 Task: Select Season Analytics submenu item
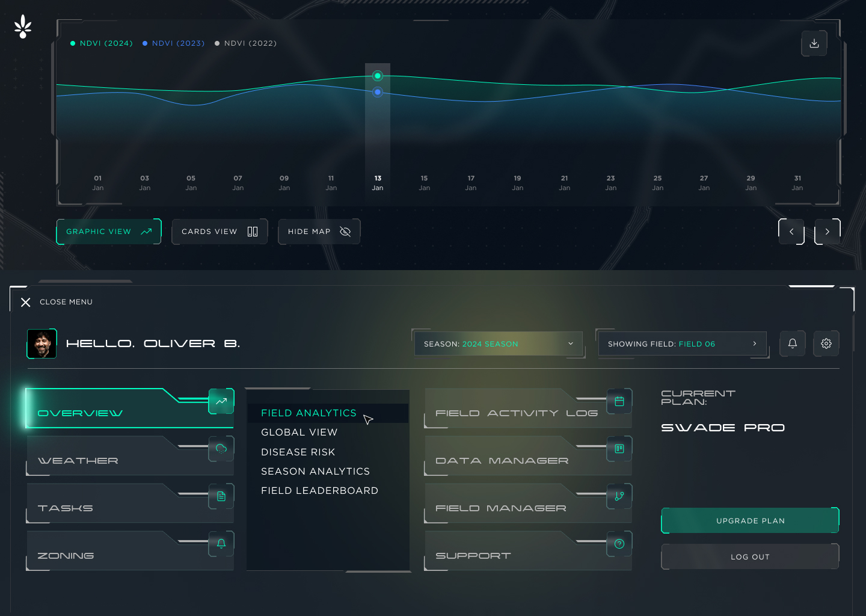coord(315,471)
